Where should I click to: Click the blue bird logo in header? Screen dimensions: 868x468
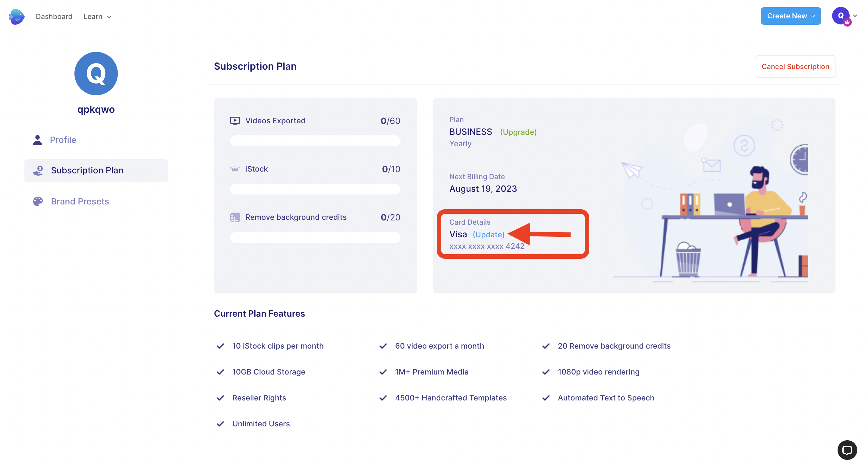17,17
